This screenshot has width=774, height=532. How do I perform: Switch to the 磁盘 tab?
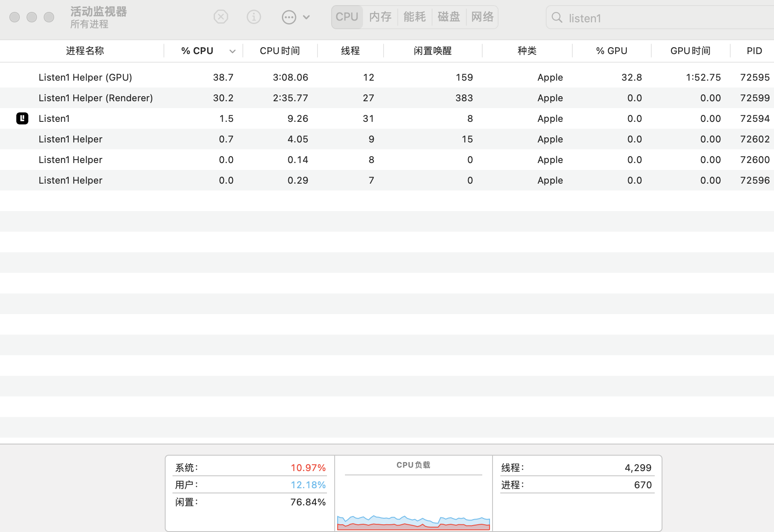[x=449, y=17]
